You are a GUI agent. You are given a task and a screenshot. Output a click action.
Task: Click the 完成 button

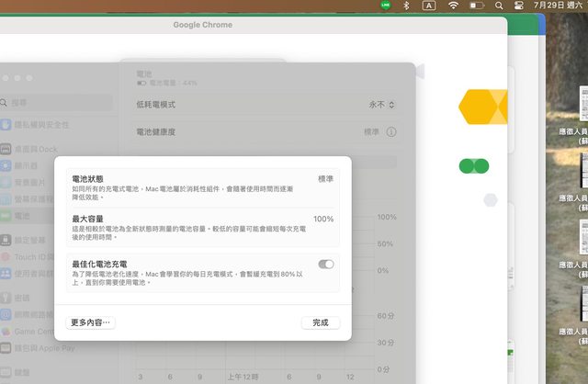pyautogui.click(x=320, y=322)
